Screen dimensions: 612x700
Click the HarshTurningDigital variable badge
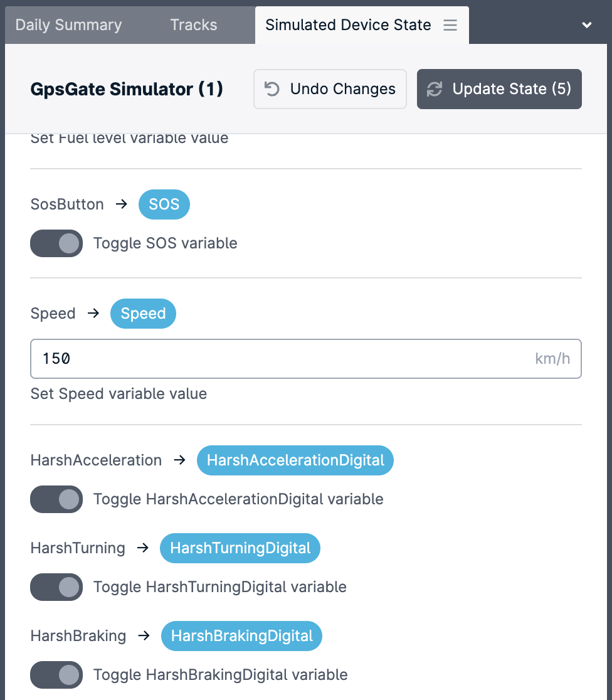click(240, 548)
